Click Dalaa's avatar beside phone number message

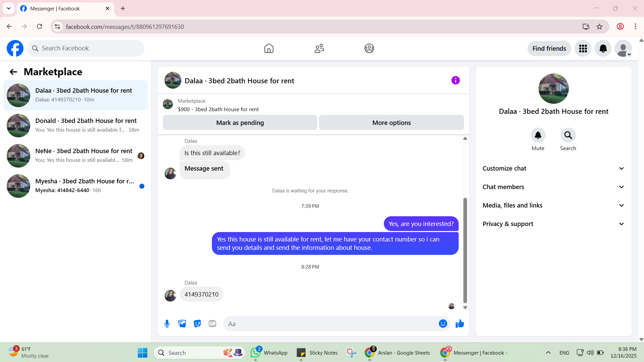(x=170, y=296)
